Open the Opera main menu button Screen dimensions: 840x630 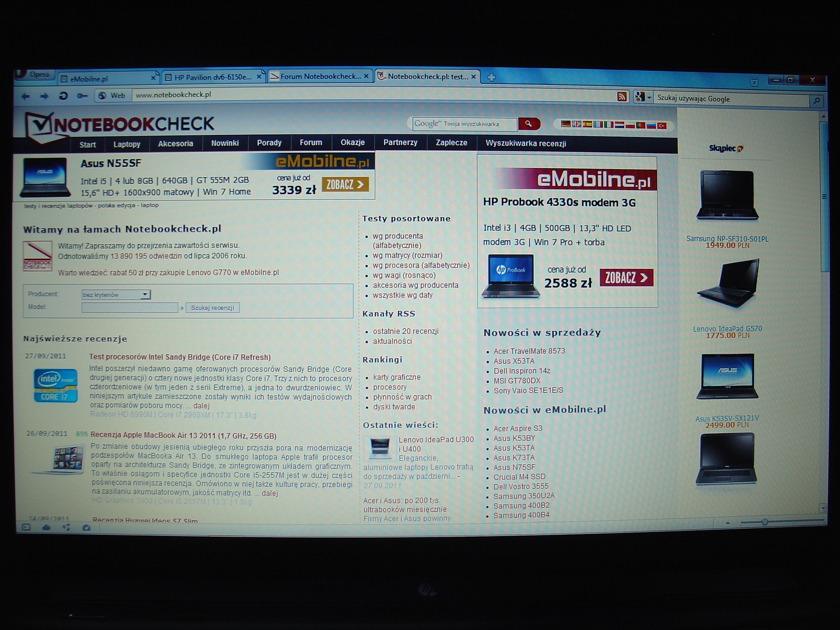pos(35,75)
